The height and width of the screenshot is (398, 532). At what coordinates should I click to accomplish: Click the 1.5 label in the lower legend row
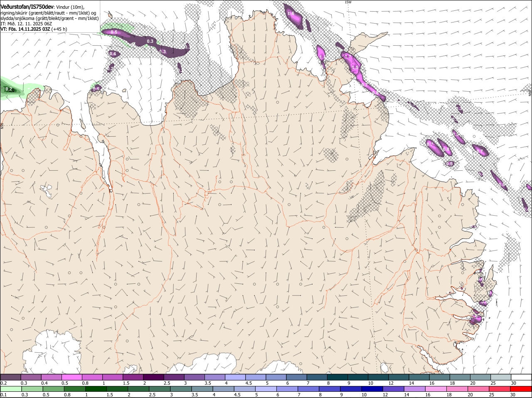click(110, 395)
